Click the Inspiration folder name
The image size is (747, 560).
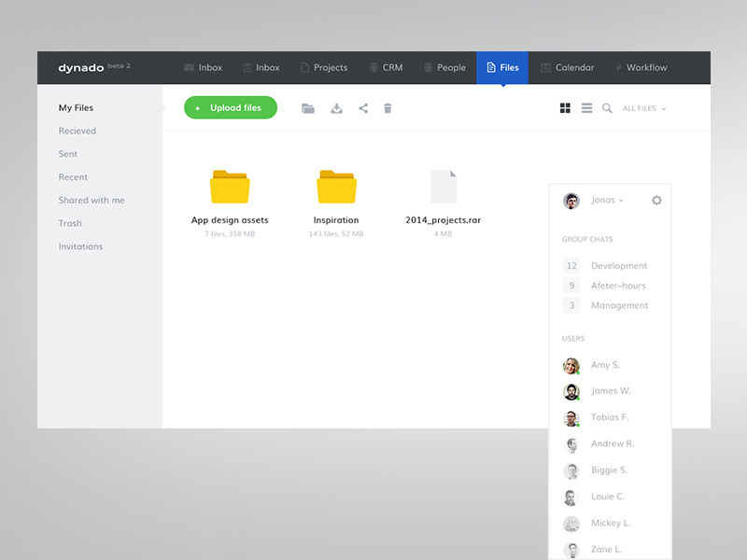(336, 220)
